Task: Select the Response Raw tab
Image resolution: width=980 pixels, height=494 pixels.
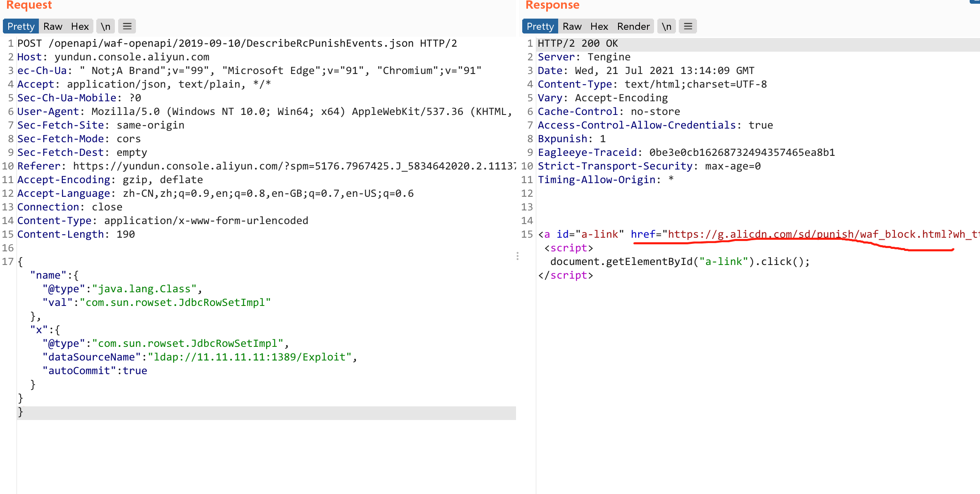Action: point(572,26)
